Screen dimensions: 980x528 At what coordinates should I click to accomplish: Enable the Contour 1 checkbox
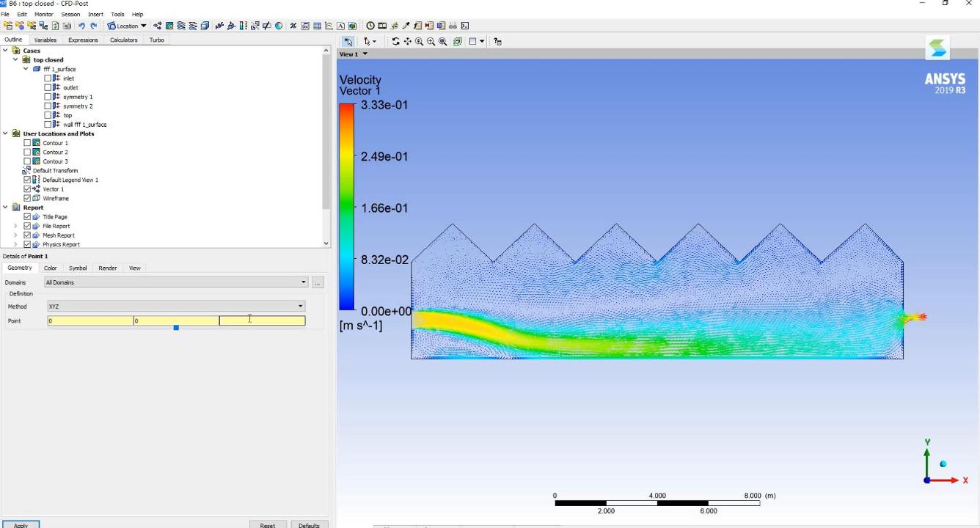27,143
